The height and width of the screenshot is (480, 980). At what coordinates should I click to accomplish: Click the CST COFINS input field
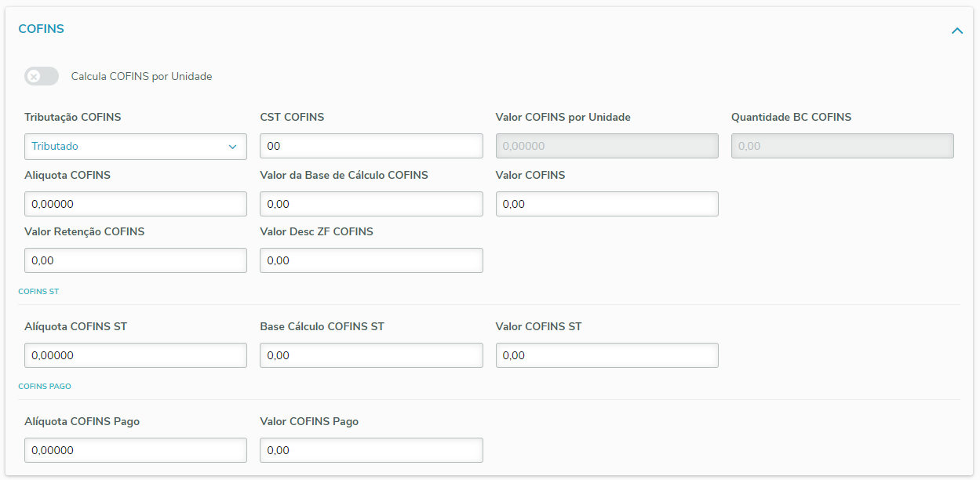point(371,147)
